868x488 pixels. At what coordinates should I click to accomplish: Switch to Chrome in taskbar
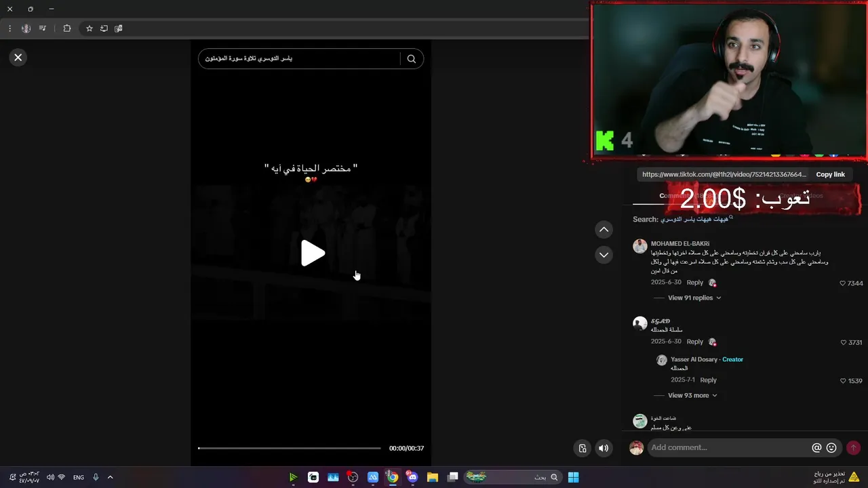tap(392, 477)
